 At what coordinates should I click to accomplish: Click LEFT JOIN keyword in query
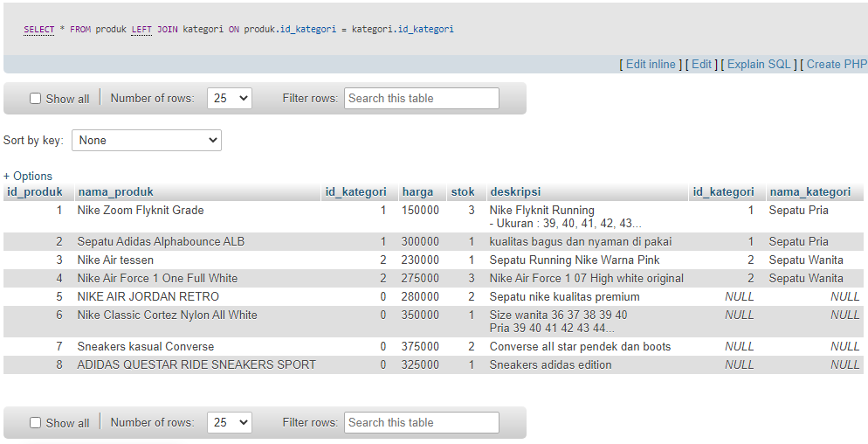point(155,30)
